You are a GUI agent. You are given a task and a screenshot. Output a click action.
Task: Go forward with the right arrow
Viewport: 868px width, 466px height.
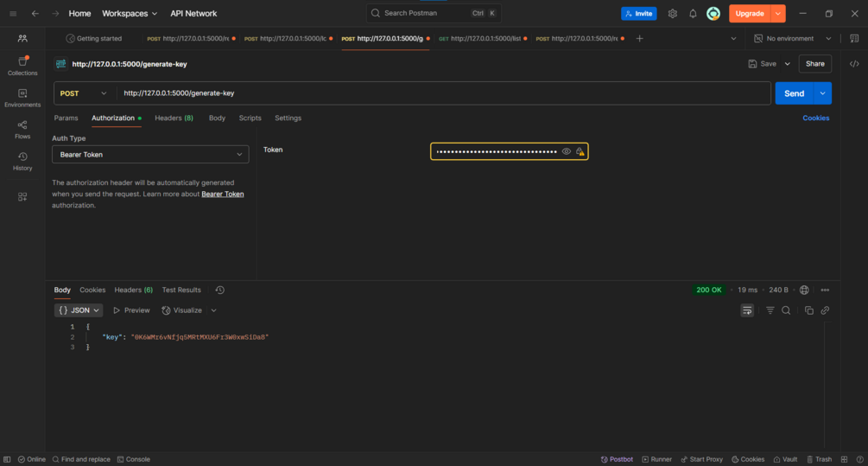click(55, 13)
